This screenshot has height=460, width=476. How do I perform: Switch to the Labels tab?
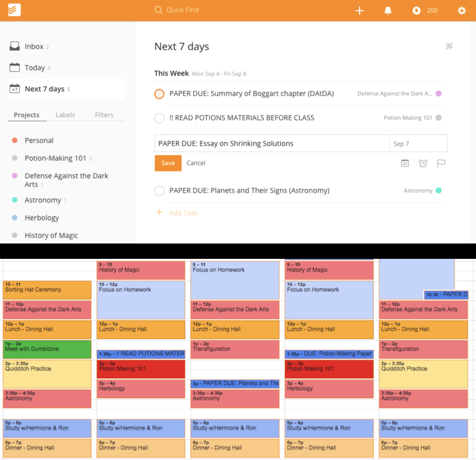click(65, 115)
